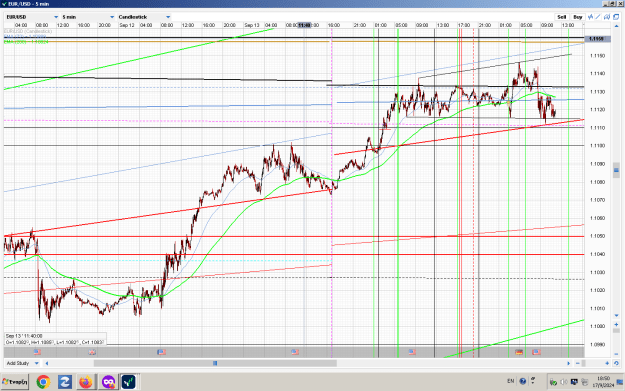The height and width of the screenshot is (391, 625).
Task: Open the Add Study dropdown
Action: click(x=22, y=363)
